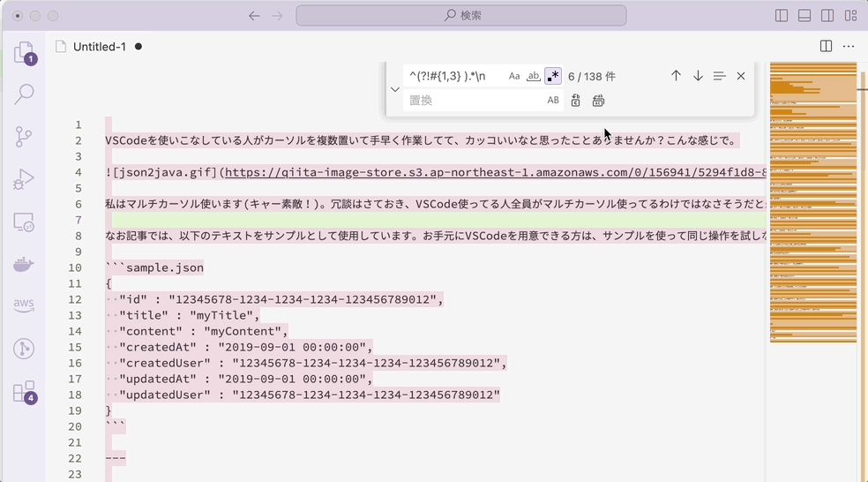Click the closing brace on line 19
Screen dimensions: 868x482
coord(108,411)
